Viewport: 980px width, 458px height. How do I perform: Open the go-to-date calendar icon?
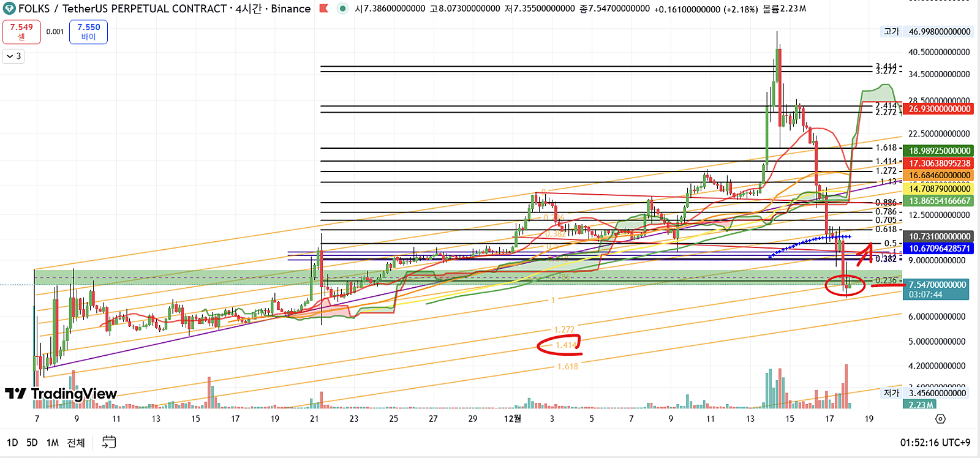tap(109, 442)
